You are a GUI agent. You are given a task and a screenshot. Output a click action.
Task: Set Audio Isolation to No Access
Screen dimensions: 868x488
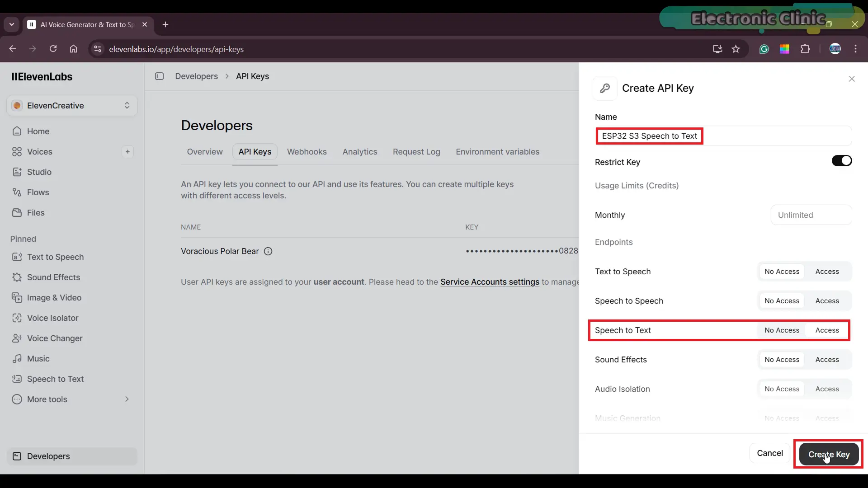(782, 389)
